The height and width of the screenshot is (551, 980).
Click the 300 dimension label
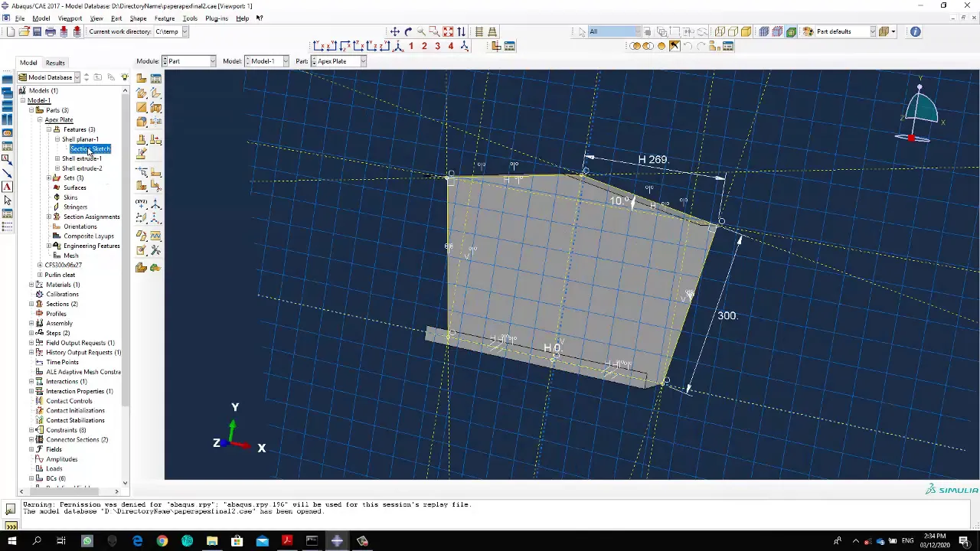click(727, 315)
